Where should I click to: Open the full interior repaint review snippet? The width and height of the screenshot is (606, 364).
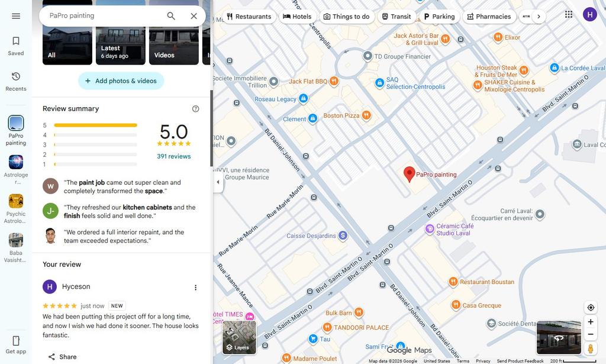pos(121,236)
